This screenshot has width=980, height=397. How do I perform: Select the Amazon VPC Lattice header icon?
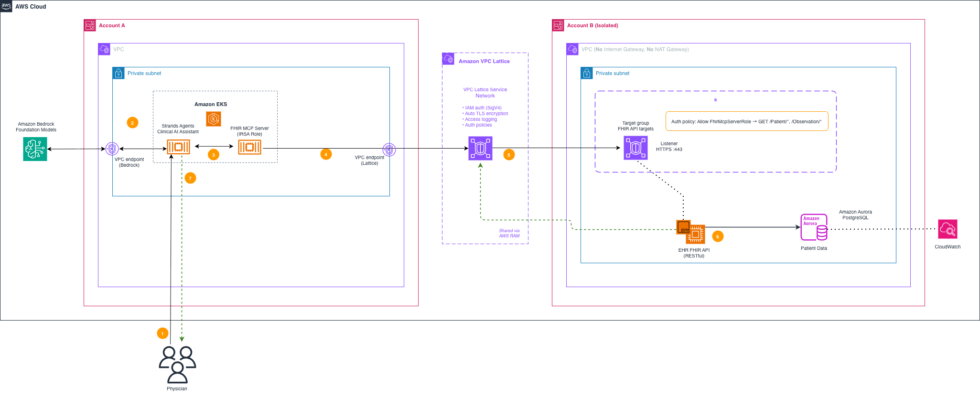coord(448,59)
